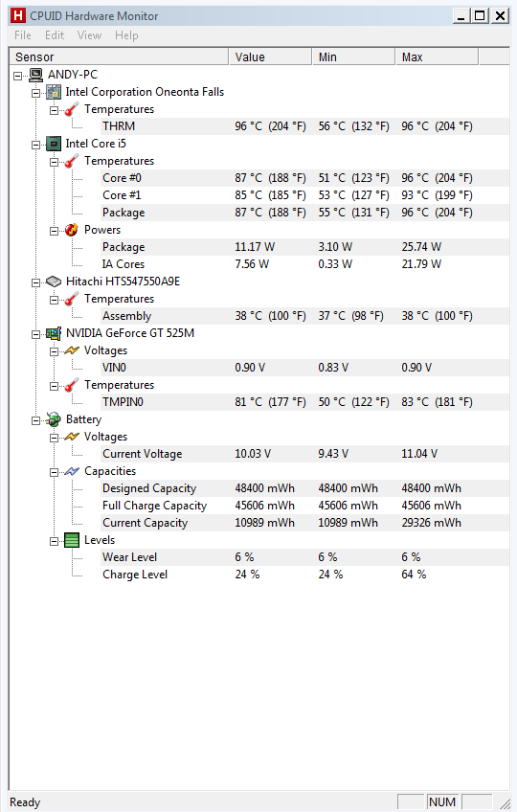This screenshot has height=812, width=517.
Task: Click the Max column header
Action: pyautogui.click(x=437, y=56)
